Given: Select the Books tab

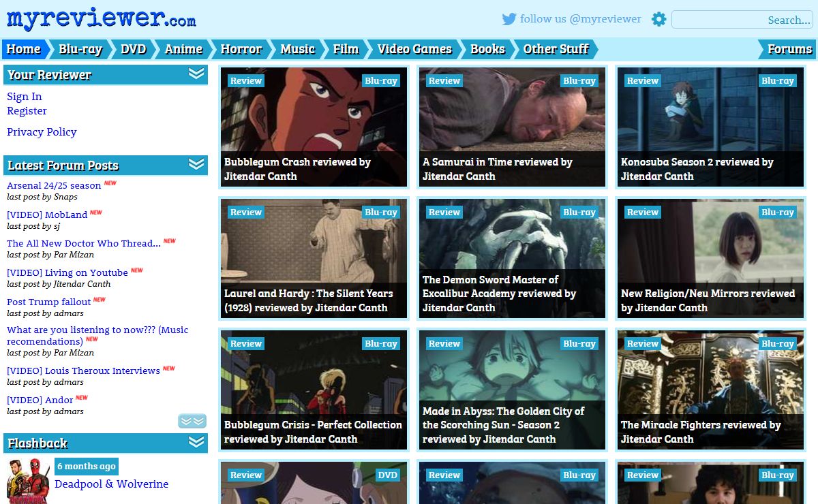Looking at the screenshot, I should pyautogui.click(x=487, y=49).
